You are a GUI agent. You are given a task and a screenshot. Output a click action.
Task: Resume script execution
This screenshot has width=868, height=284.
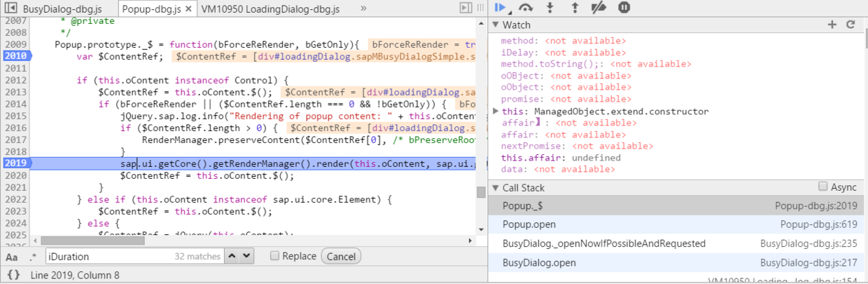(x=500, y=8)
